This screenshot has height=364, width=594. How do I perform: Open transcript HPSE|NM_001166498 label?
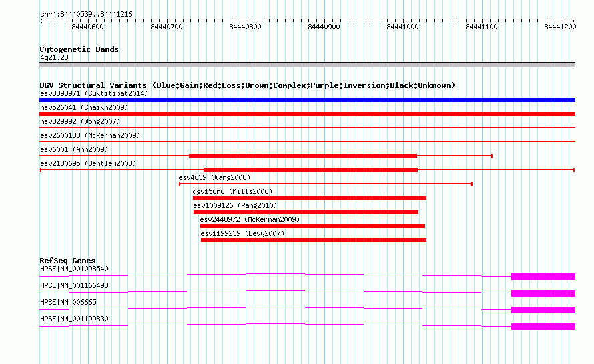tap(74, 286)
